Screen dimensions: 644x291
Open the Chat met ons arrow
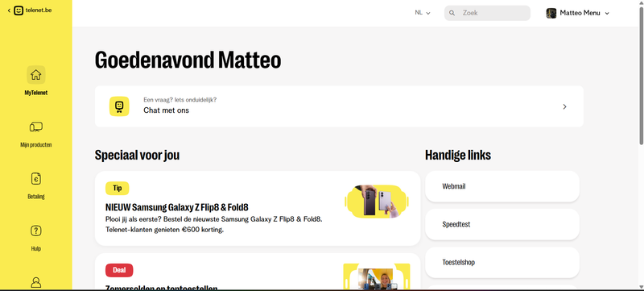tap(565, 106)
